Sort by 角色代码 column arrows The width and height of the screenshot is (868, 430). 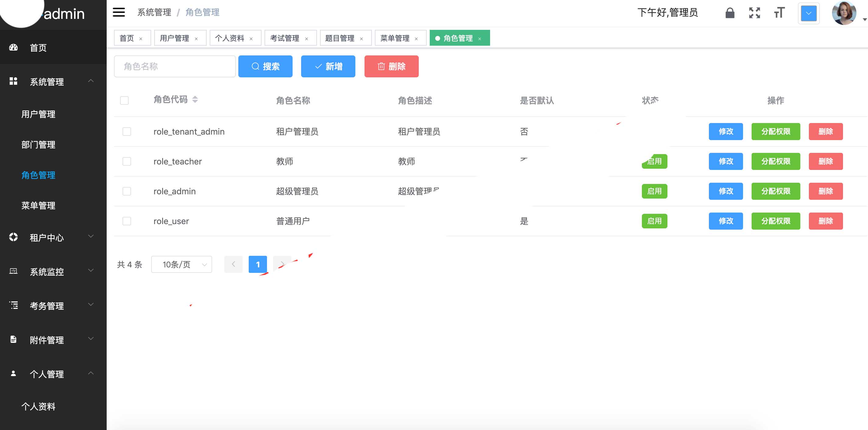pyautogui.click(x=195, y=99)
